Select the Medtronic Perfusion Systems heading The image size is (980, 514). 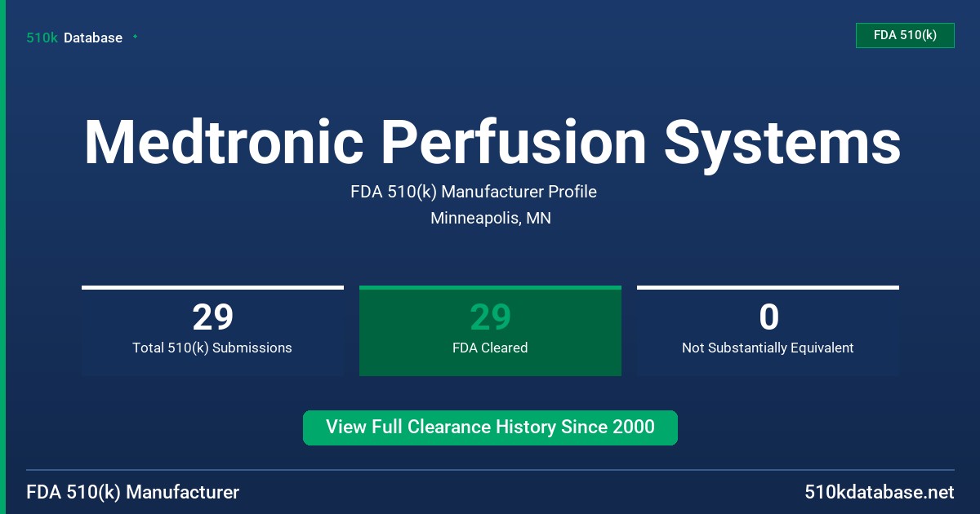[492, 142]
